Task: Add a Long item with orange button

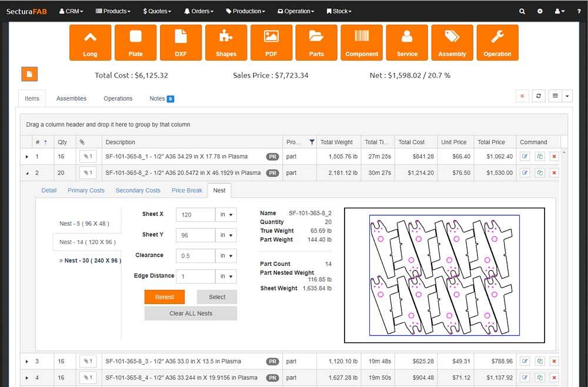Action: coord(90,42)
